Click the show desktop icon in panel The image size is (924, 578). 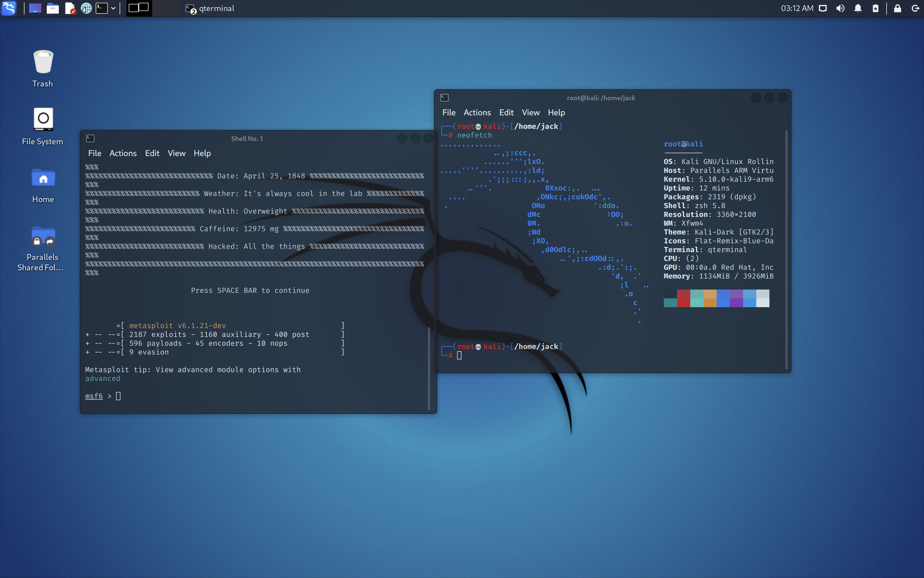tap(35, 8)
